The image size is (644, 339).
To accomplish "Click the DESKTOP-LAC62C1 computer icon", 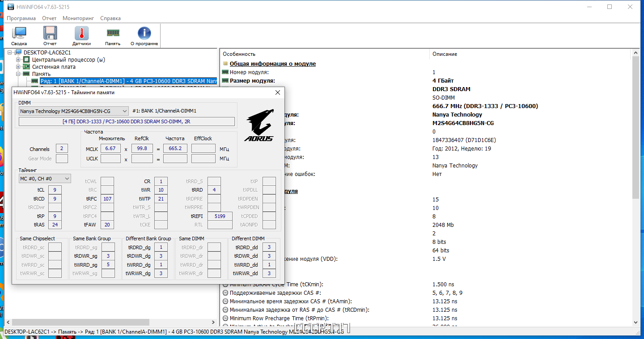I will coord(19,52).
